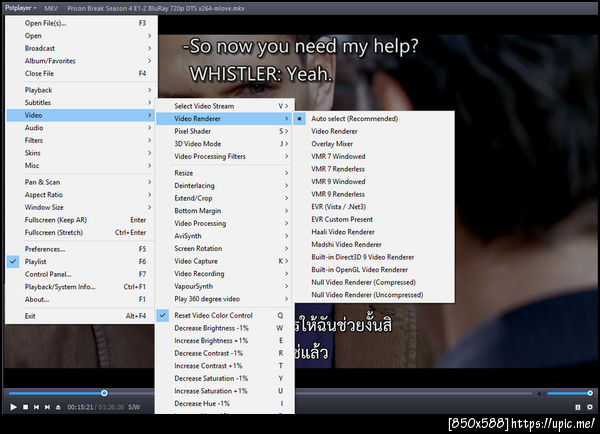Jump to the previous track

pos(36,407)
